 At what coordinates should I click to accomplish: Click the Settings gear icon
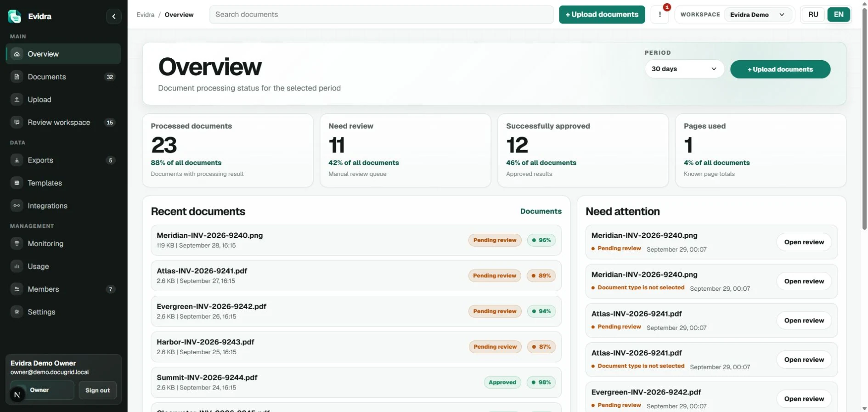click(x=17, y=312)
